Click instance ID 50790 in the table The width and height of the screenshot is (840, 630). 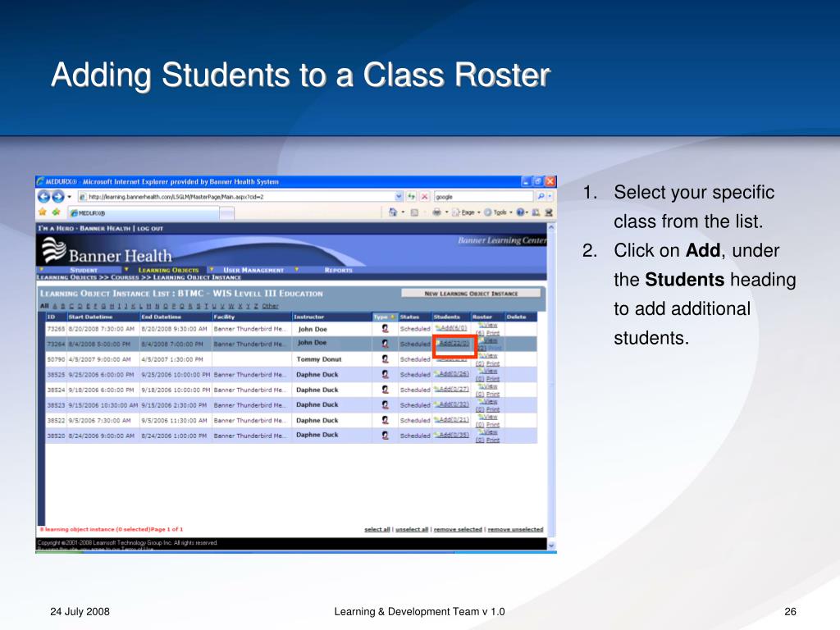click(56, 359)
